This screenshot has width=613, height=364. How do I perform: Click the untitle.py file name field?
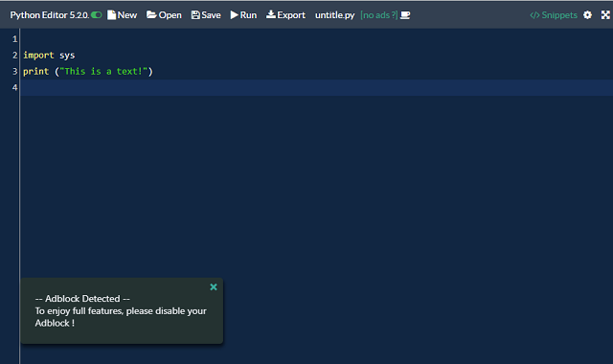pyautogui.click(x=334, y=15)
